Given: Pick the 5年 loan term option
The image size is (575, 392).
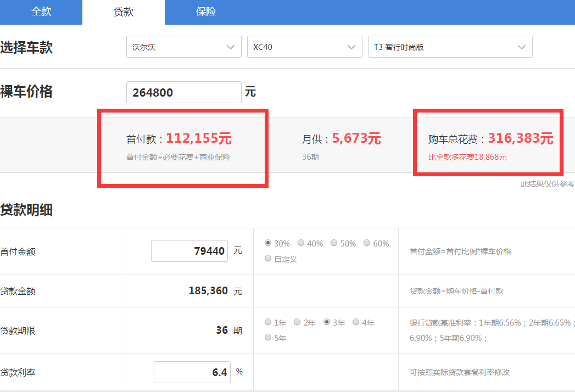Looking at the screenshot, I should coord(268,337).
